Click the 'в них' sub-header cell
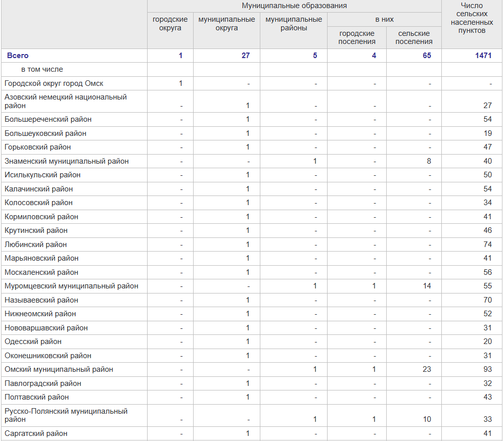Image resolution: width=504 pixels, height=441 pixels. [x=384, y=20]
